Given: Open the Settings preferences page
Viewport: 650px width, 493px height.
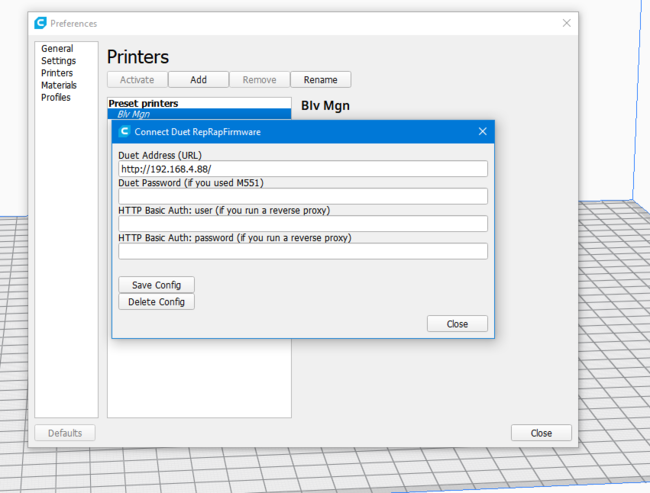Looking at the screenshot, I should pyautogui.click(x=58, y=61).
